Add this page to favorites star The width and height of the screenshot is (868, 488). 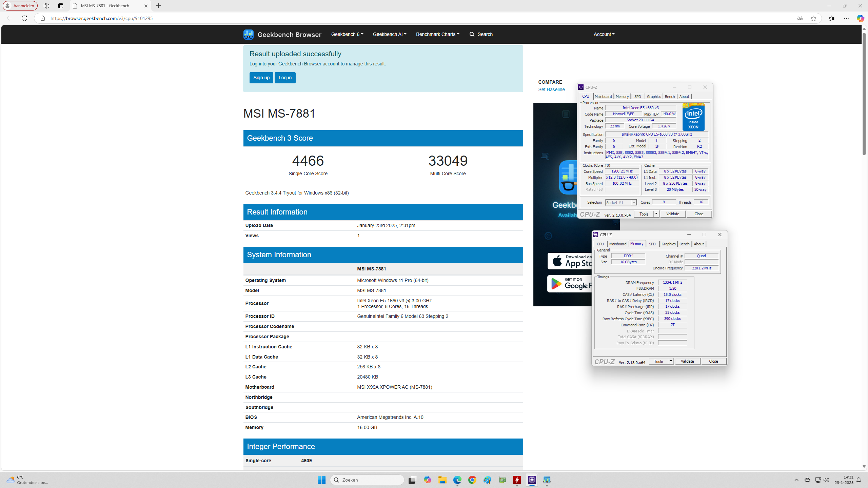click(x=813, y=18)
